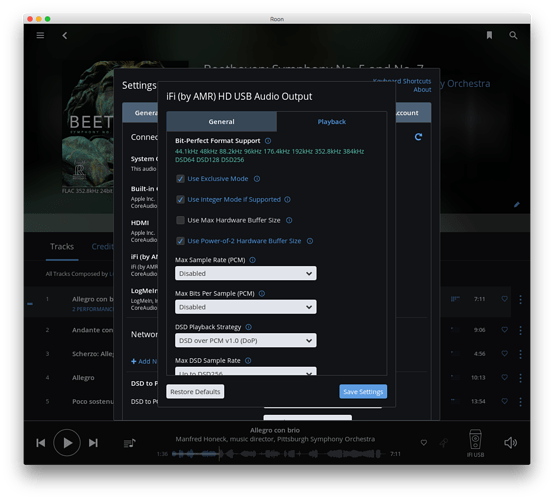
Task: Open the Beethoven album cover thumbnail
Action: pos(88,124)
